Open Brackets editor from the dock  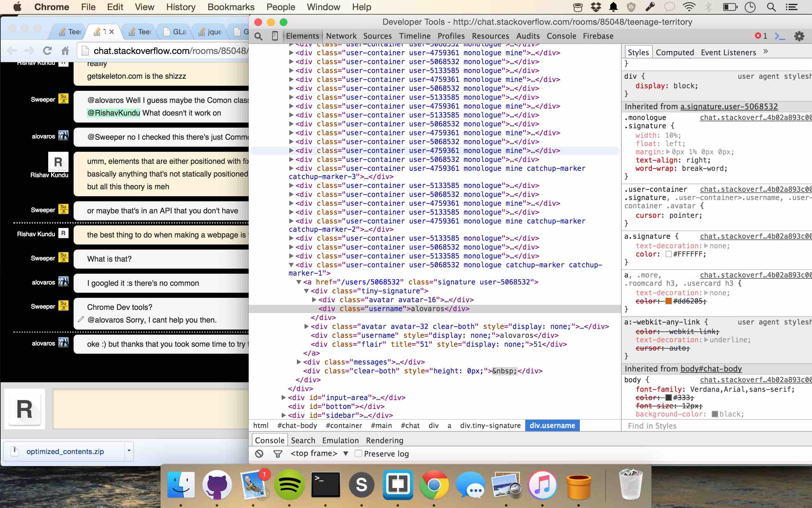click(x=398, y=484)
